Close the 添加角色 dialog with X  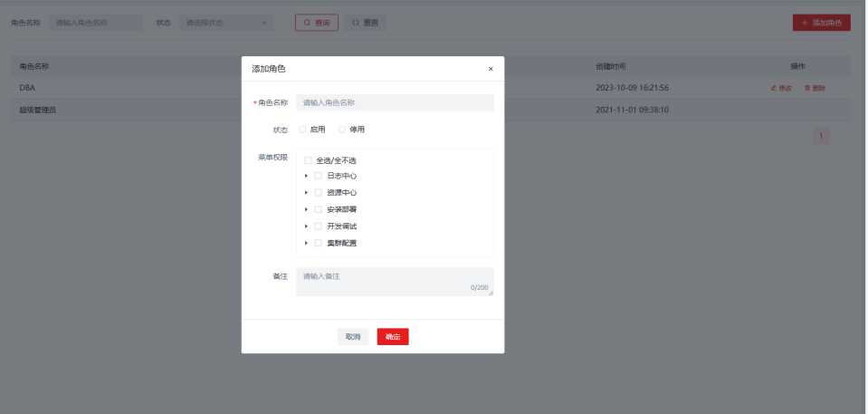pos(491,69)
